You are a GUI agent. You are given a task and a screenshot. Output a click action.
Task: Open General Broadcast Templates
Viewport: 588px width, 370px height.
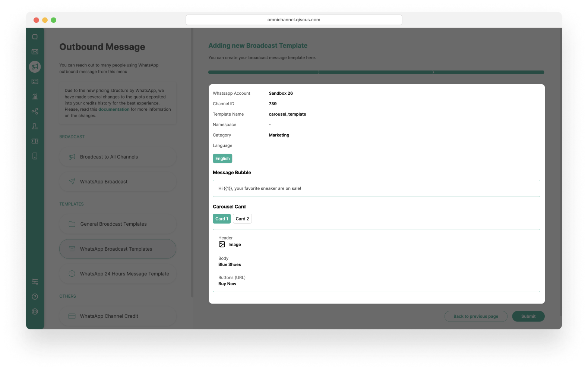coord(118,224)
